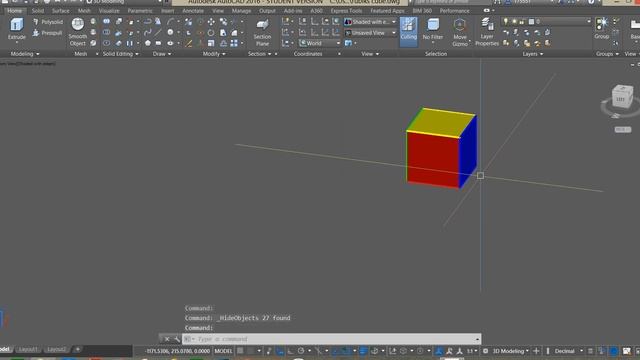Toggle layer lock icon in Layers
This screenshot has width=640, height=360.
522,22
